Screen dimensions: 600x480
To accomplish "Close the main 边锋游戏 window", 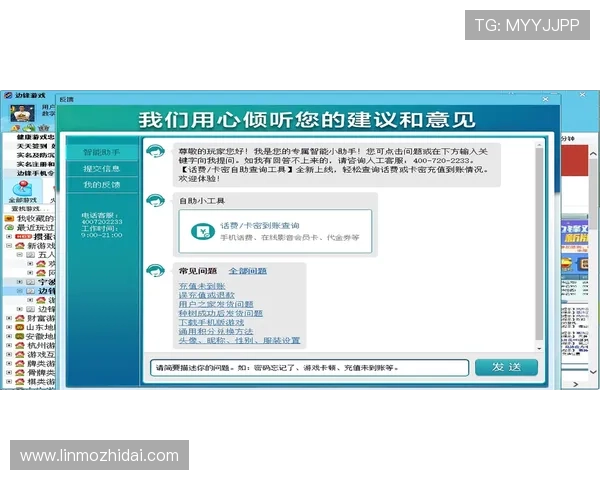I will (582, 95).
